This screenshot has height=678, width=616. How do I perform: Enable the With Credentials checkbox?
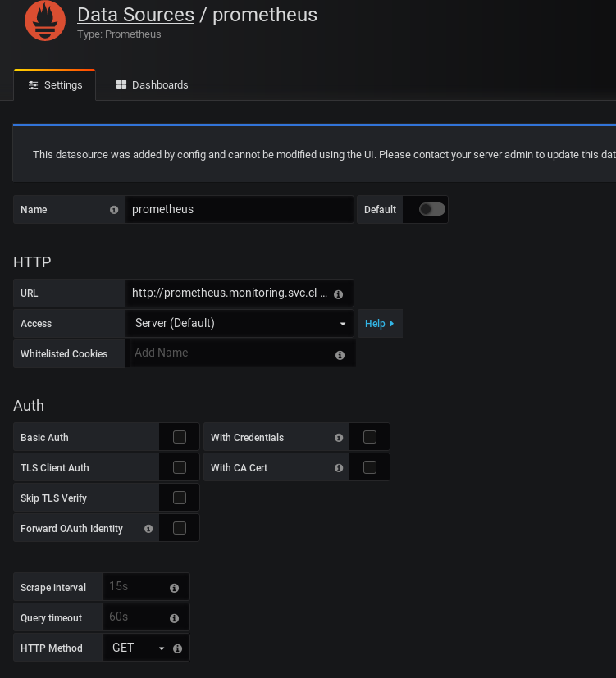point(370,437)
